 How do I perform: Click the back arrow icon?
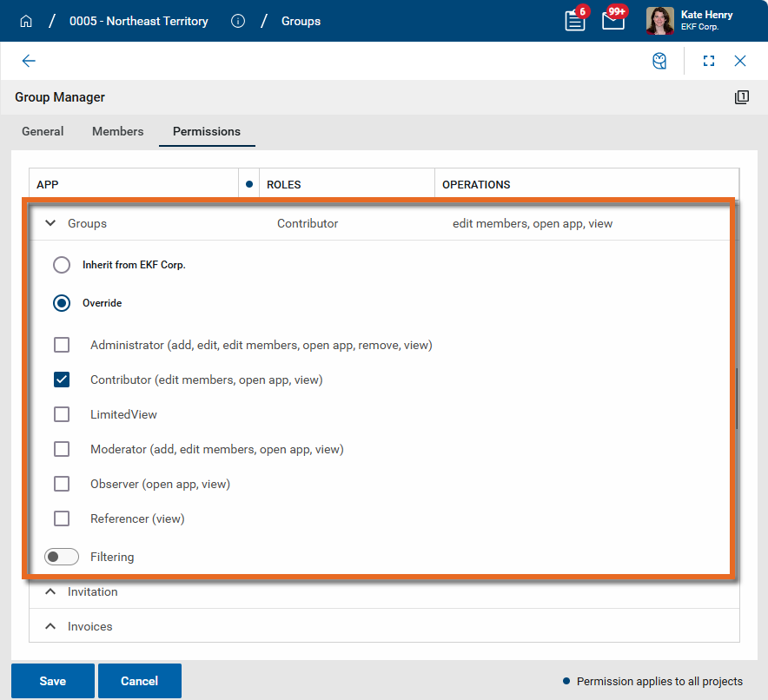pyautogui.click(x=29, y=61)
